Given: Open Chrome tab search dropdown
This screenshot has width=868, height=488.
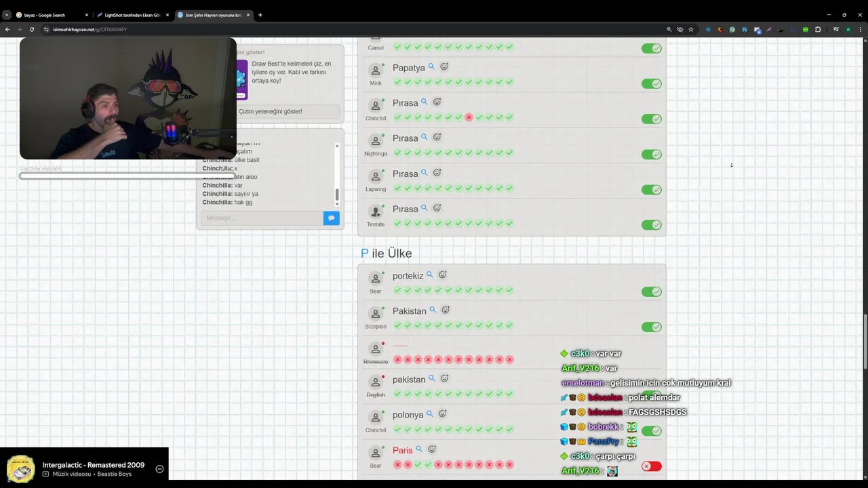Looking at the screenshot, I should (7, 15).
